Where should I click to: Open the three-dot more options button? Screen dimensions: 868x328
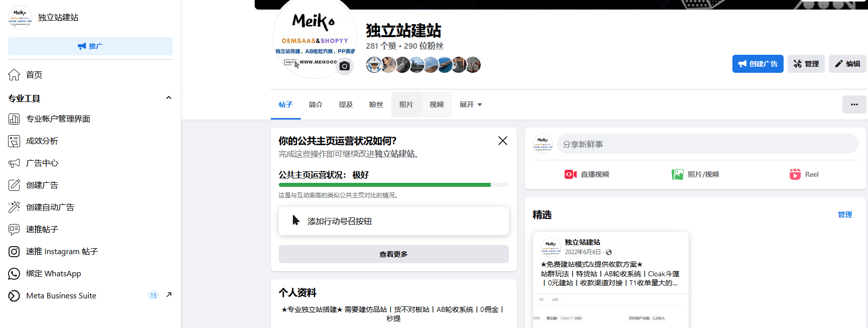pyautogui.click(x=854, y=104)
